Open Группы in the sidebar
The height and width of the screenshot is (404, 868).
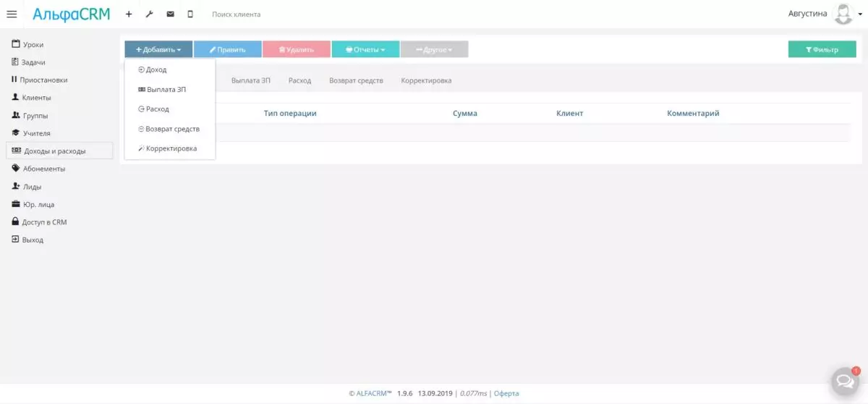click(36, 116)
